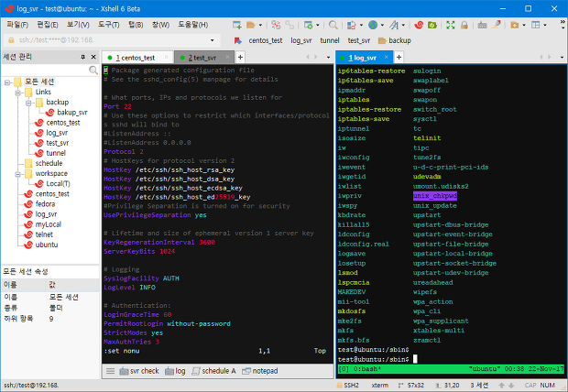The height and width of the screenshot is (392, 568).
Task: Add a new tab in left pane
Action: 240,57
